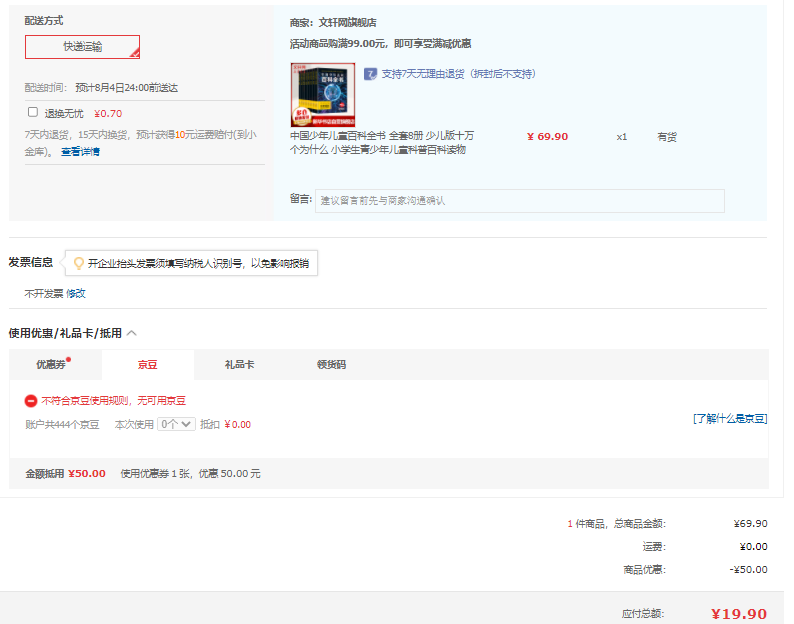This screenshot has height=624, width=794.
Task: Click the red prohibited warning icon
Action: click(31, 401)
